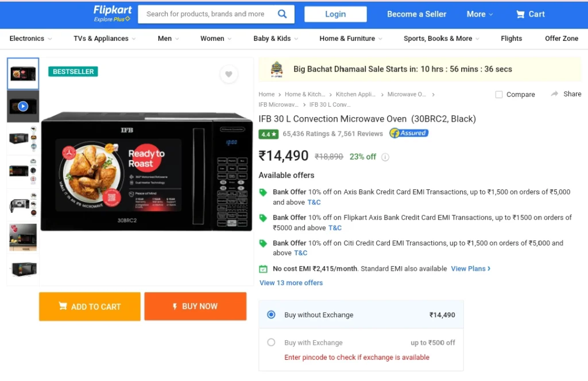Select last microwave angle thumbnail
This screenshot has width=588, height=381.
tap(23, 269)
